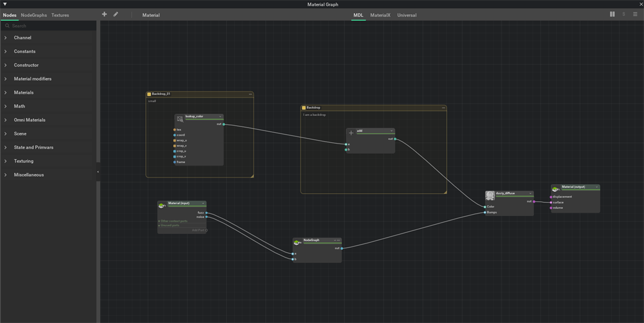Expand the State and Primvars category
The image size is (644, 323).
coord(5,147)
